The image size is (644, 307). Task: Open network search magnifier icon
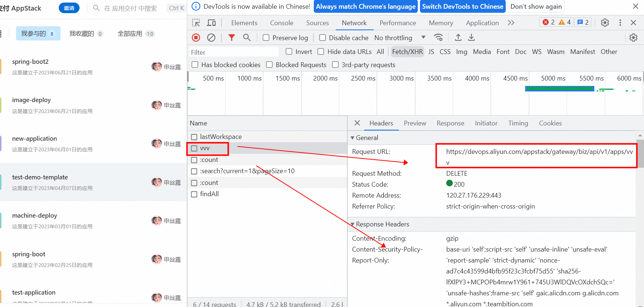(x=247, y=38)
